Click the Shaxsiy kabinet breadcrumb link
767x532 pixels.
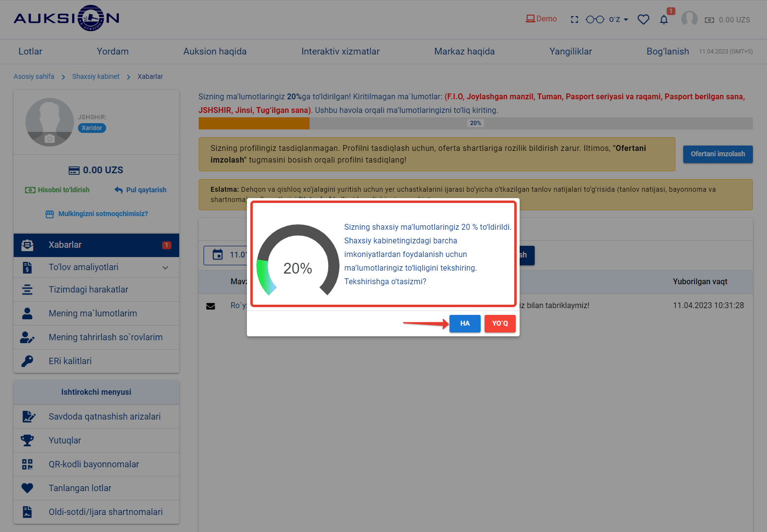coord(95,76)
